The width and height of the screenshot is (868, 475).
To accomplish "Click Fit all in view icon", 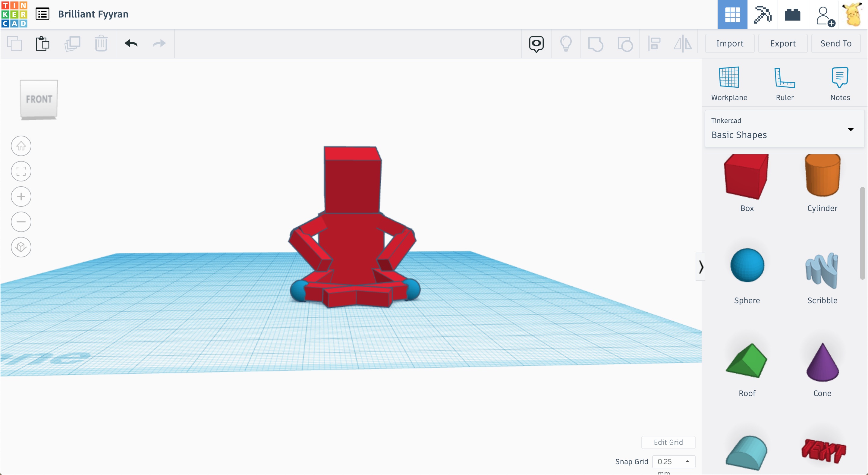I will [x=21, y=171].
